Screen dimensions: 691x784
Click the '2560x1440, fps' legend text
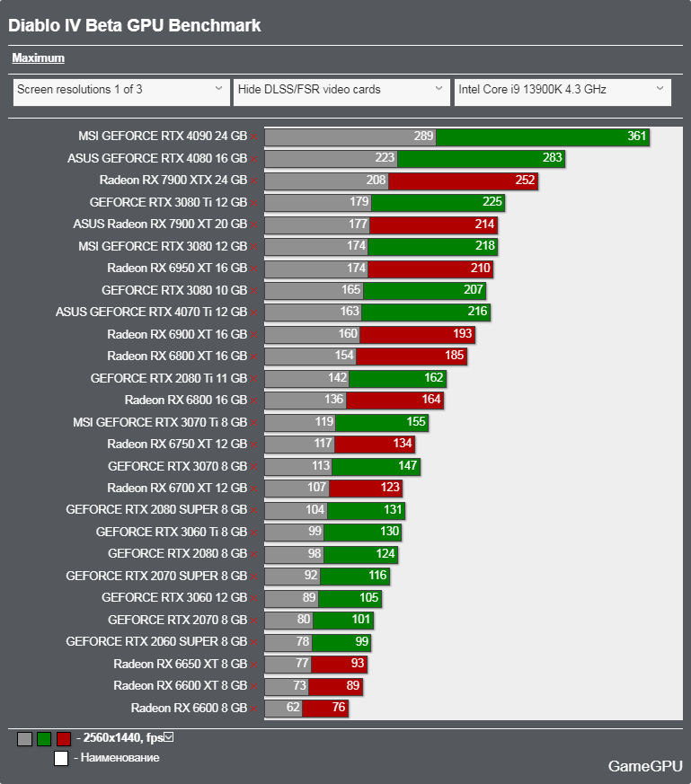[123, 738]
